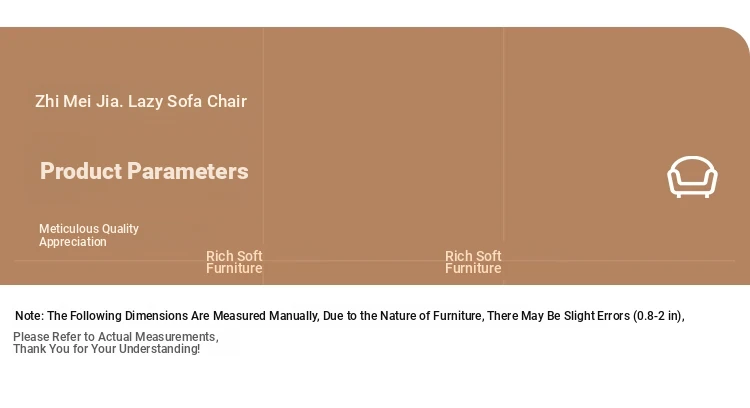Click the "(0.8-2 in)" error range
This screenshot has width=750, height=408.
tap(658, 316)
